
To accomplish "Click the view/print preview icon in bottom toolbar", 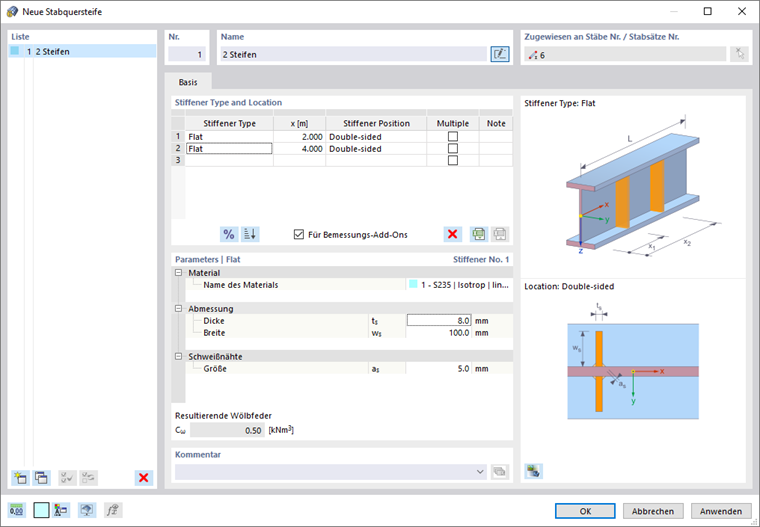I will point(87,510).
